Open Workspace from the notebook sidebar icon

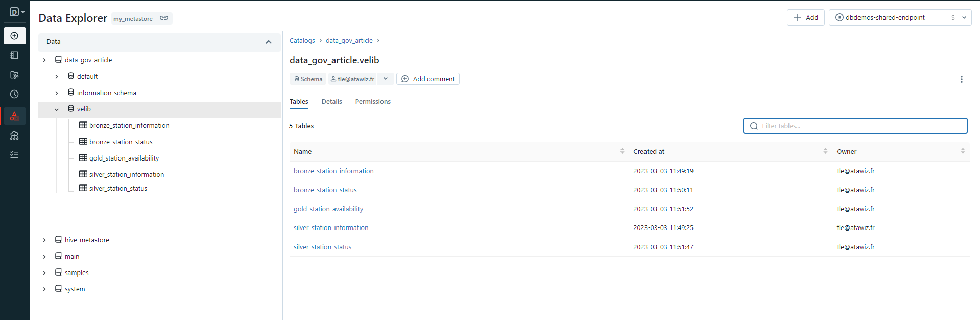click(14, 55)
